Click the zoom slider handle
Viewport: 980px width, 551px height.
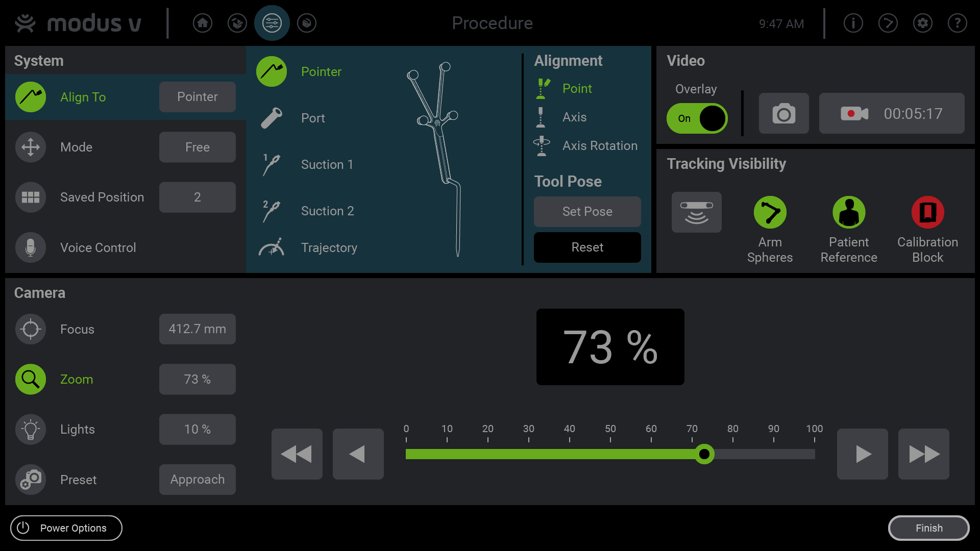(704, 454)
